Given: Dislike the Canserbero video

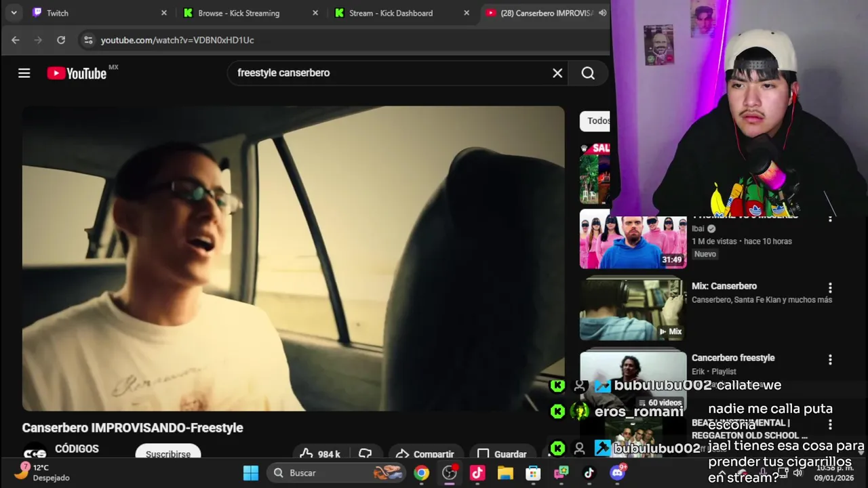Looking at the screenshot, I should click(x=366, y=454).
